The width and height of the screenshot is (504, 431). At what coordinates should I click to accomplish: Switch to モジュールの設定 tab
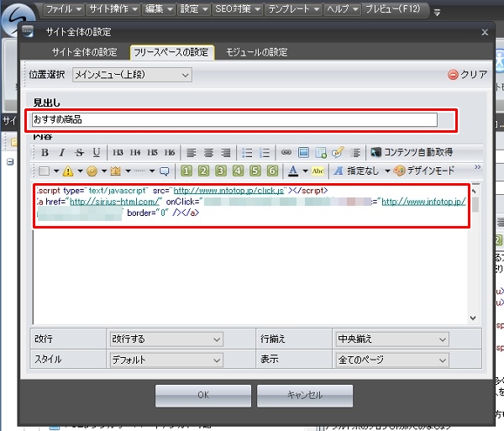256,52
